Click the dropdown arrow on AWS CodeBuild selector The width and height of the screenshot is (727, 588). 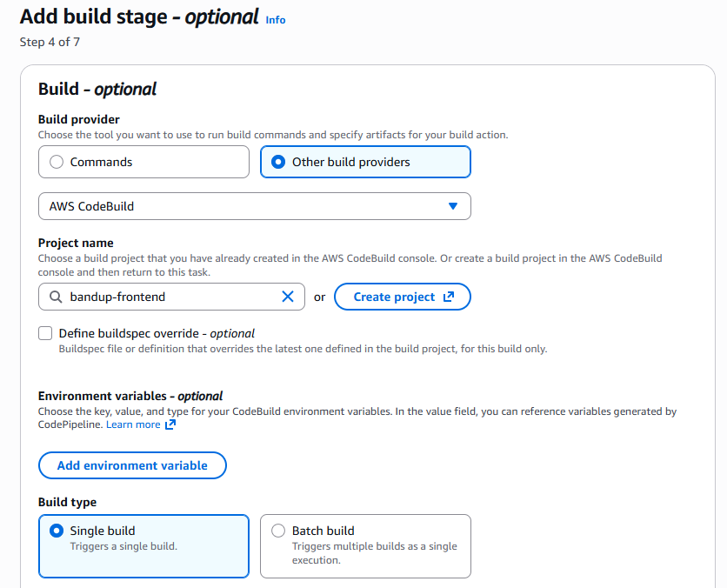coord(452,206)
